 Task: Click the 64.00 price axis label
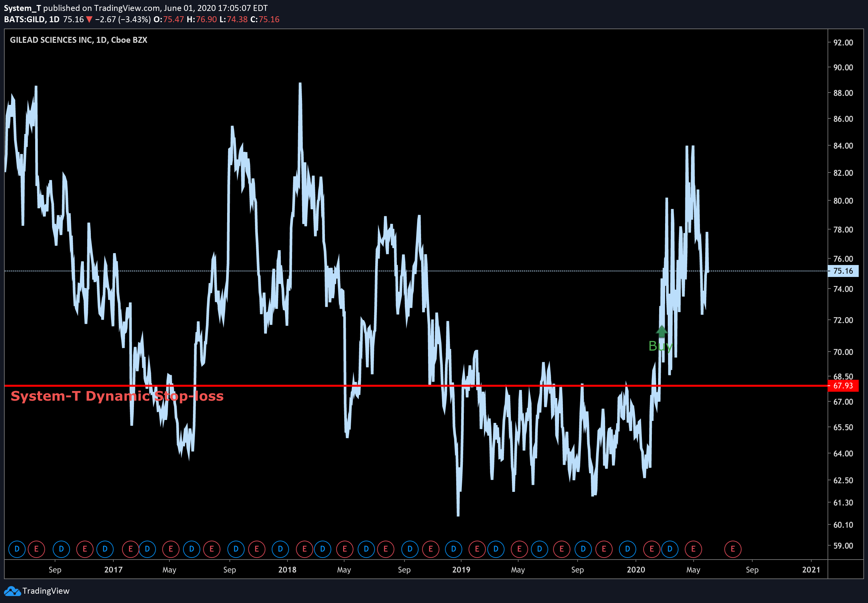(843, 454)
